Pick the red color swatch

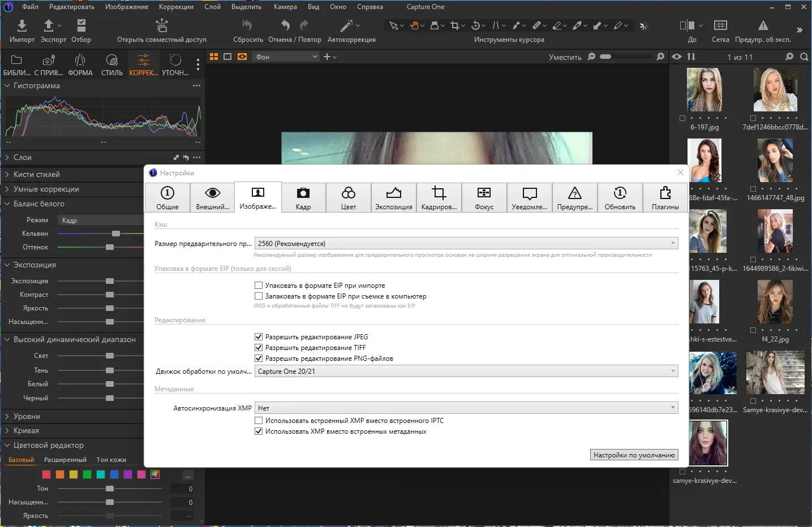pyautogui.click(x=46, y=474)
